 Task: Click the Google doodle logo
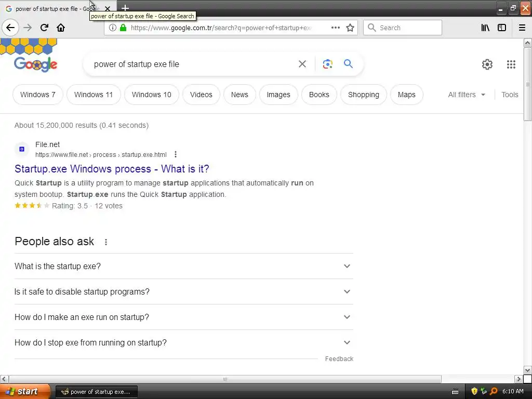coord(36,64)
